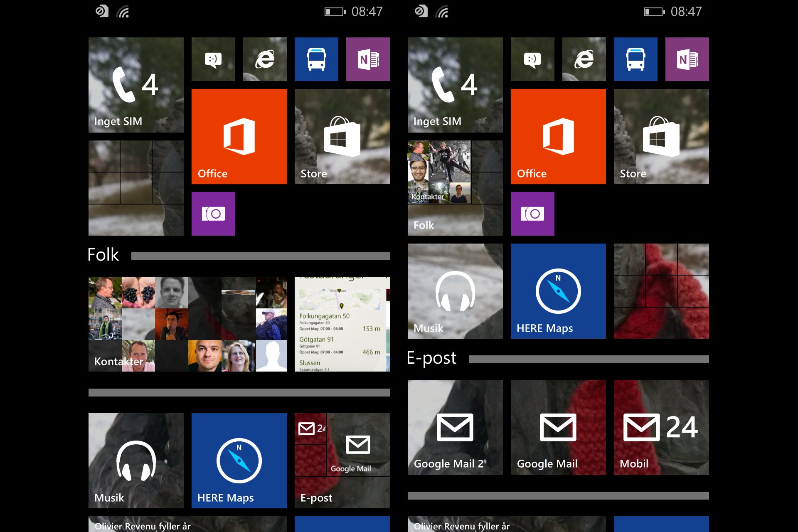
Task: Open Internet Explorer tile on left screen
Action: (x=265, y=59)
